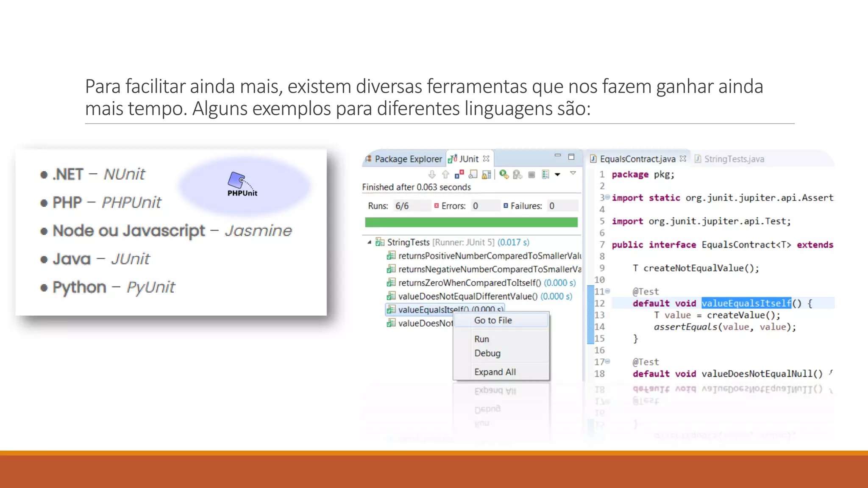Viewport: 868px width, 488px height.
Task: Click Rerun Test green play icon
Action: point(504,175)
